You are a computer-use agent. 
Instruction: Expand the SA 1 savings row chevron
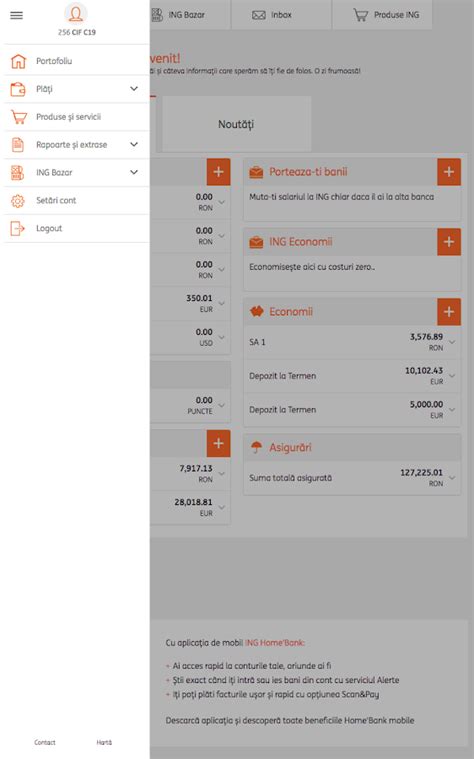coord(452,342)
